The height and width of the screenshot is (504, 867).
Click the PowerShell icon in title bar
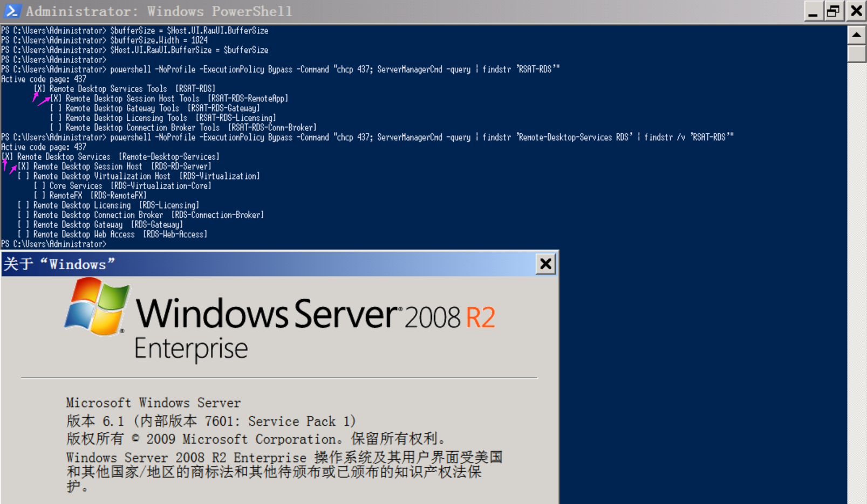tap(12, 11)
